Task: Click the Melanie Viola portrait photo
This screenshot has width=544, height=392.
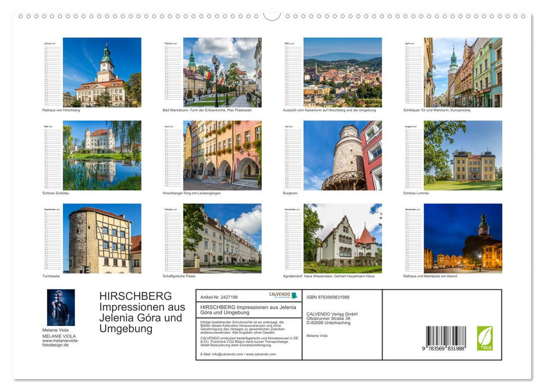Action: (61, 307)
